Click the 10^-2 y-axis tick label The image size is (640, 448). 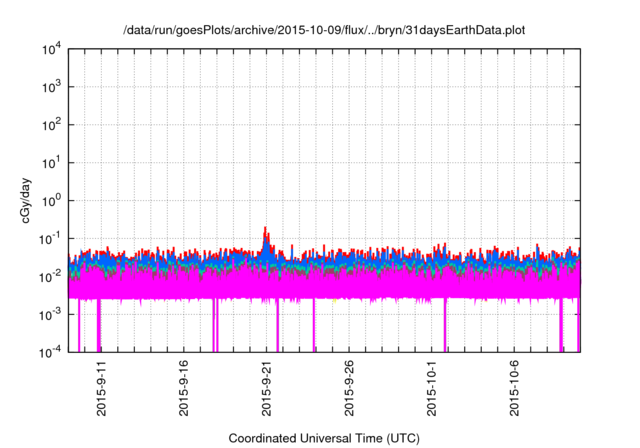(x=50, y=276)
